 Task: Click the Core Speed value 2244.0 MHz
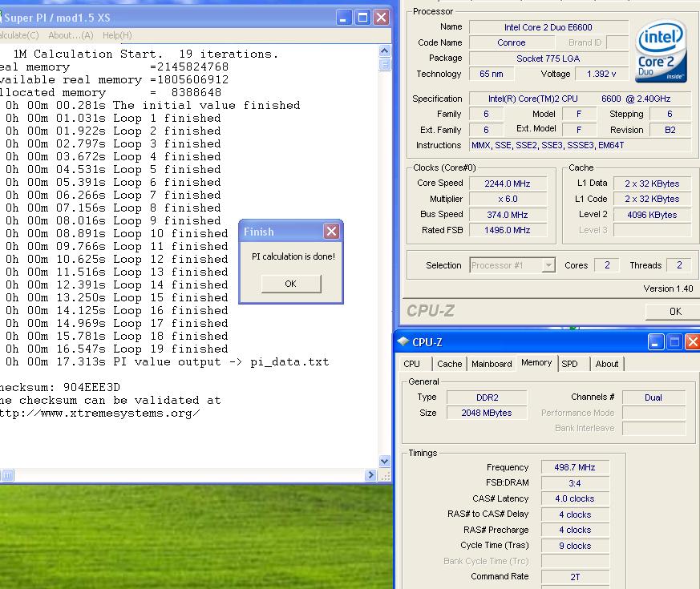click(508, 184)
